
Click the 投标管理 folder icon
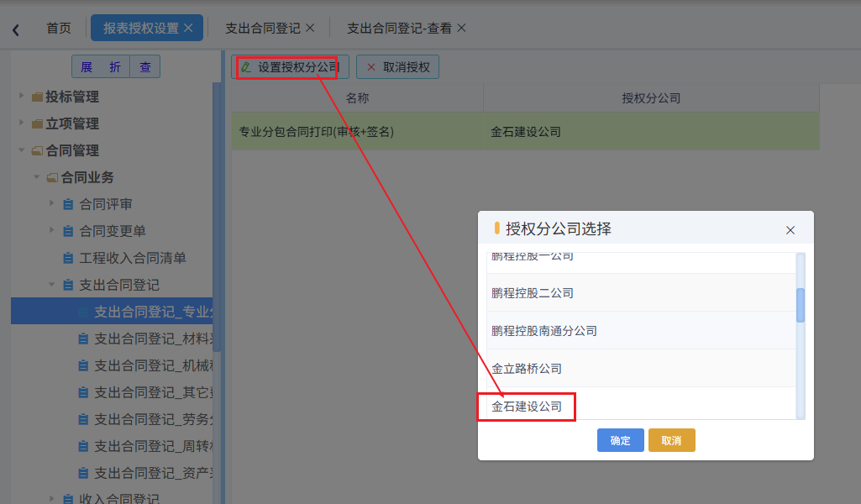click(x=37, y=97)
